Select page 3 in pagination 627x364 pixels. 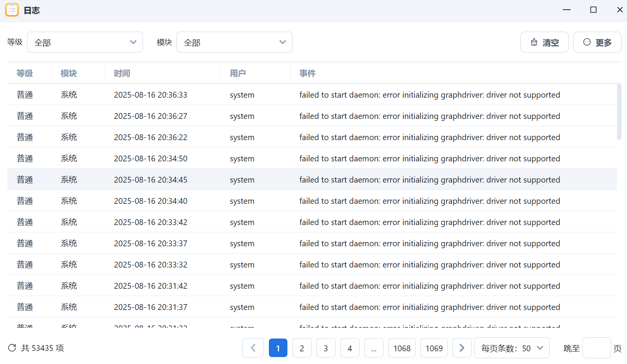[x=326, y=348]
